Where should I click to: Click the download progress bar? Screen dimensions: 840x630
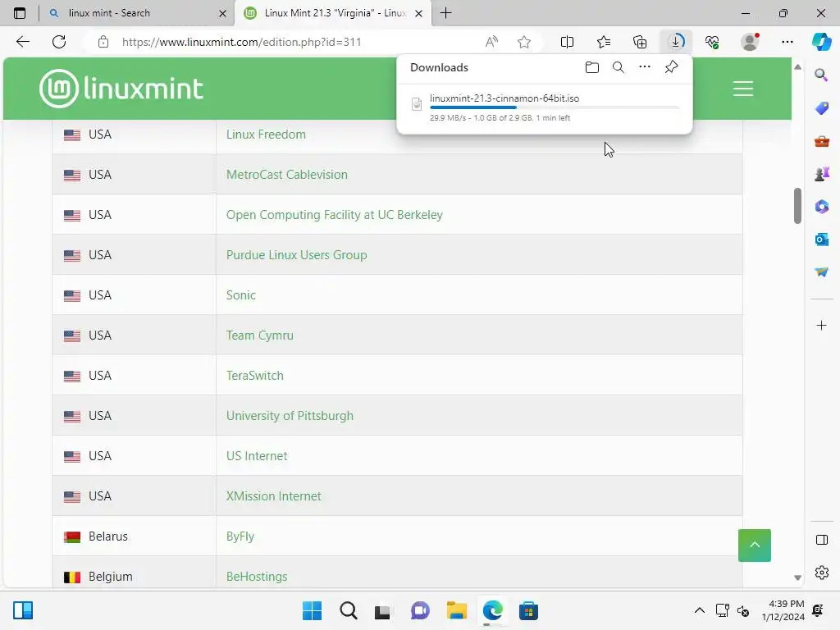tap(555, 107)
